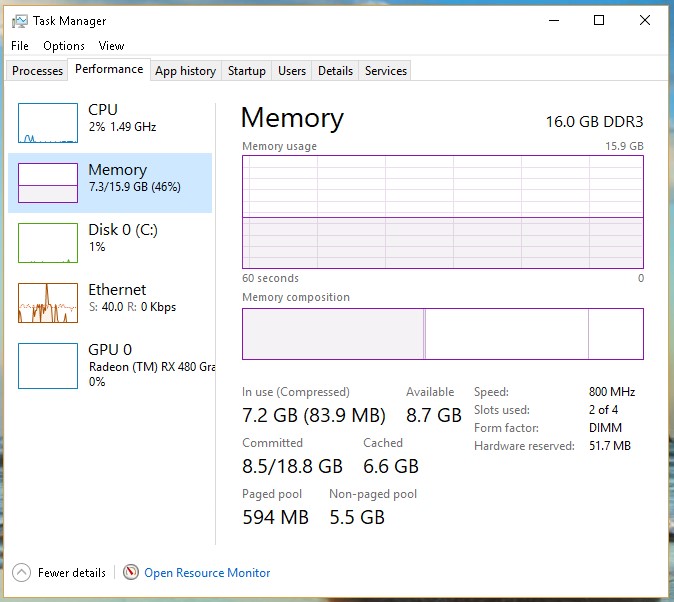The height and width of the screenshot is (602, 674).
Task: Switch to the Details tab
Action: 335,71
